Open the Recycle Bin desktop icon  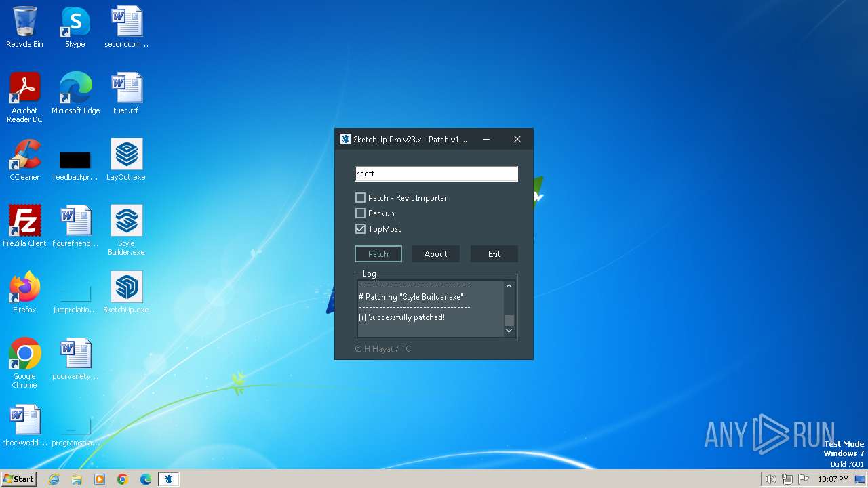point(24,27)
